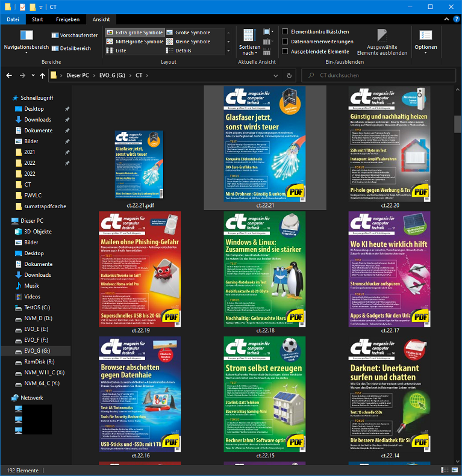Image resolution: width=462 pixels, height=476 pixels.
Task: Select the Liste layout
Action: (116, 51)
